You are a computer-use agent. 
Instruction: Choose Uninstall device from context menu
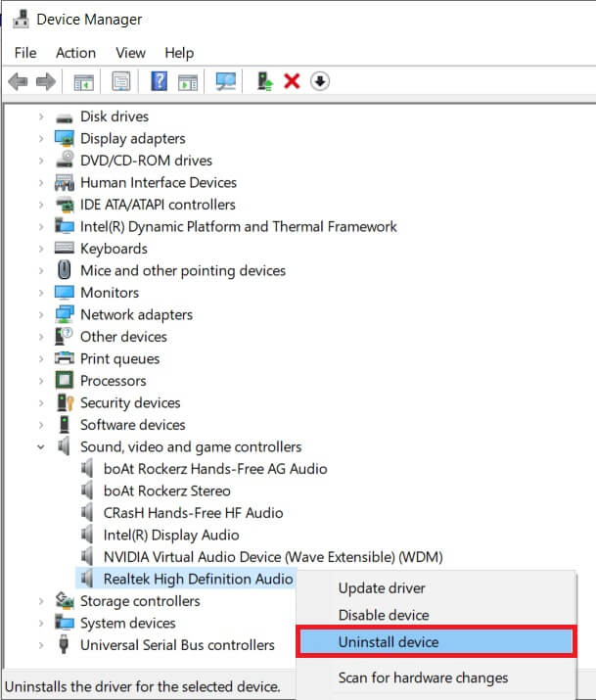(436, 642)
